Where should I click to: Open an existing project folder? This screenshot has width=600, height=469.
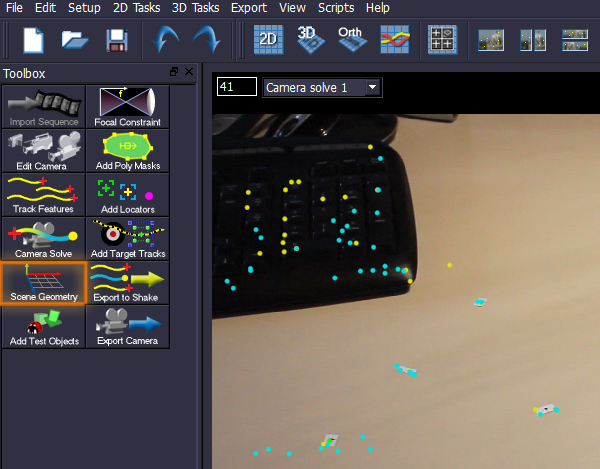75,40
